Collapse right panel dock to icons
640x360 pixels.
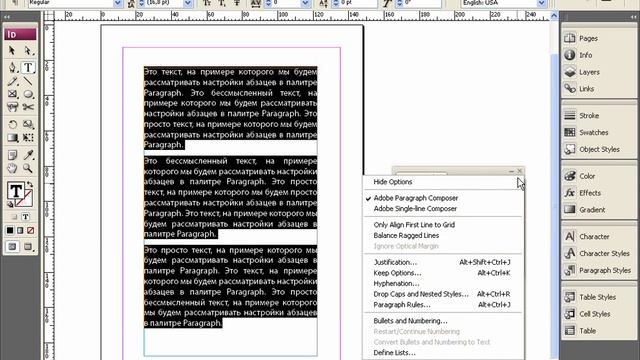633,17
